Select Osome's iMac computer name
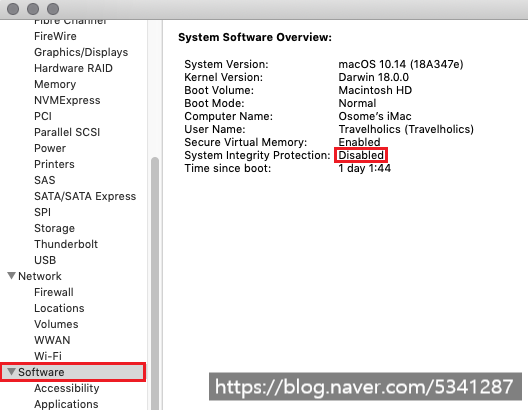528x410 pixels. point(375,116)
